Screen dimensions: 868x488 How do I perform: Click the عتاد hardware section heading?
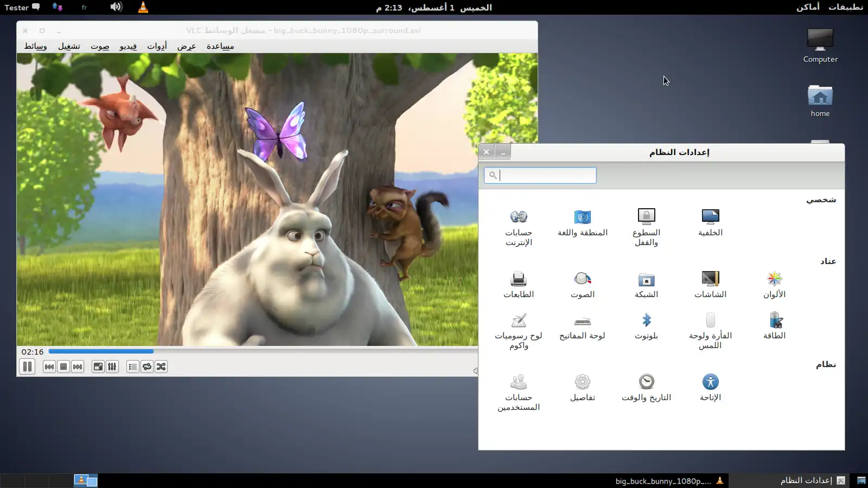(828, 261)
